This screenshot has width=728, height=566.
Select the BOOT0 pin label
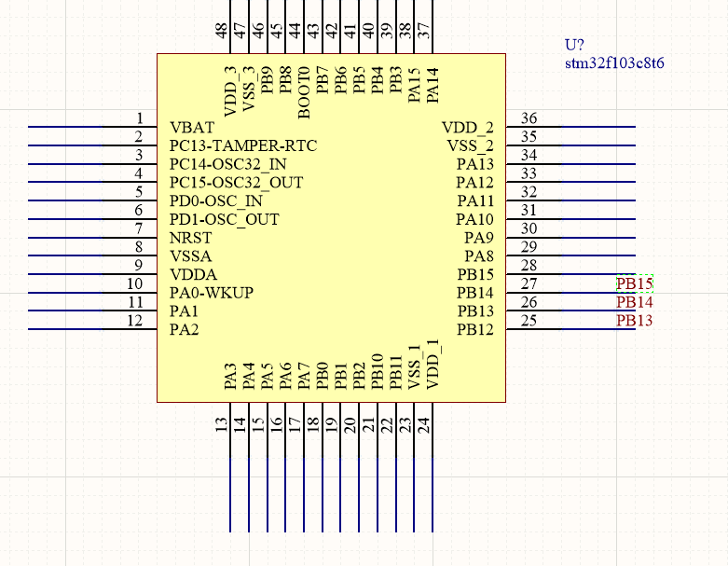click(304, 93)
